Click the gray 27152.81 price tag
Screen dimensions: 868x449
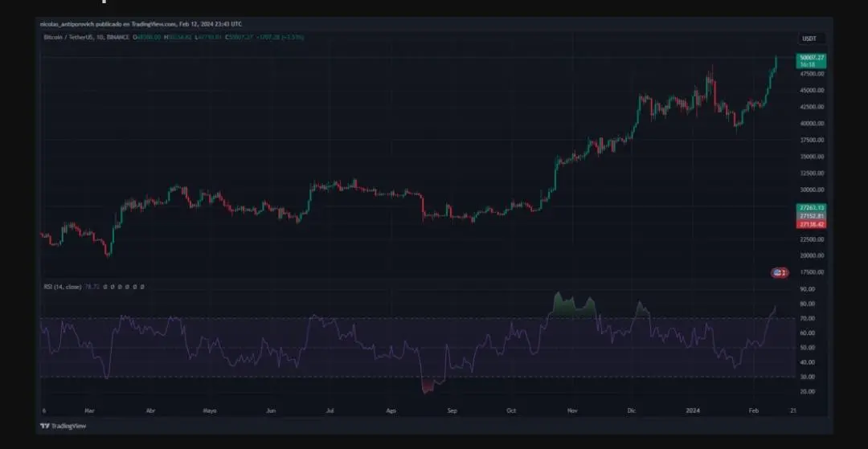pos(811,215)
